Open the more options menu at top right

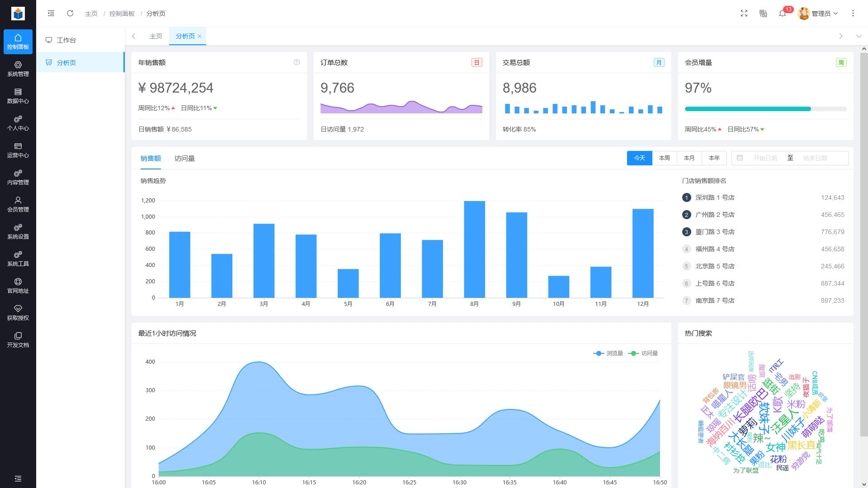(x=854, y=14)
